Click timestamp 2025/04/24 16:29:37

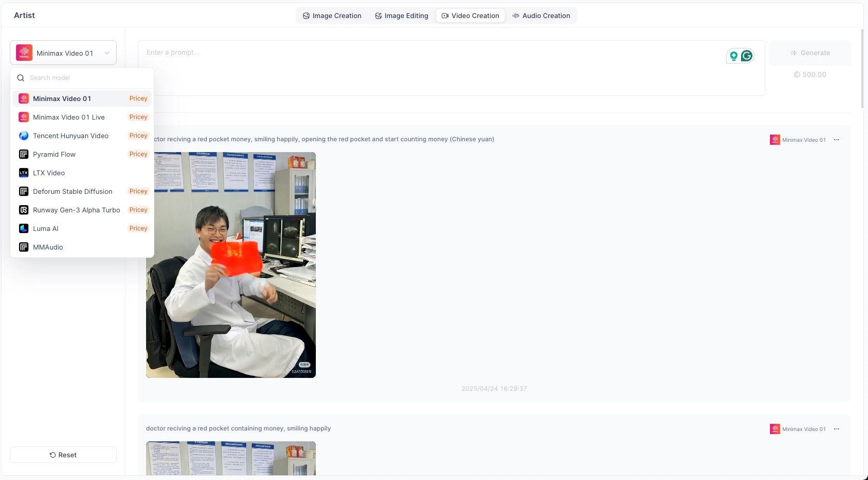pos(494,389)
